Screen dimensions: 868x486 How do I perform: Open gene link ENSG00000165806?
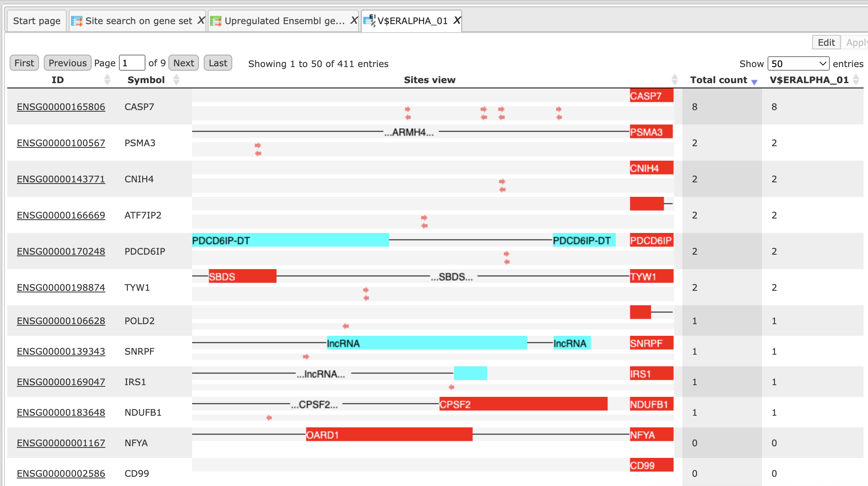[61, 107]
